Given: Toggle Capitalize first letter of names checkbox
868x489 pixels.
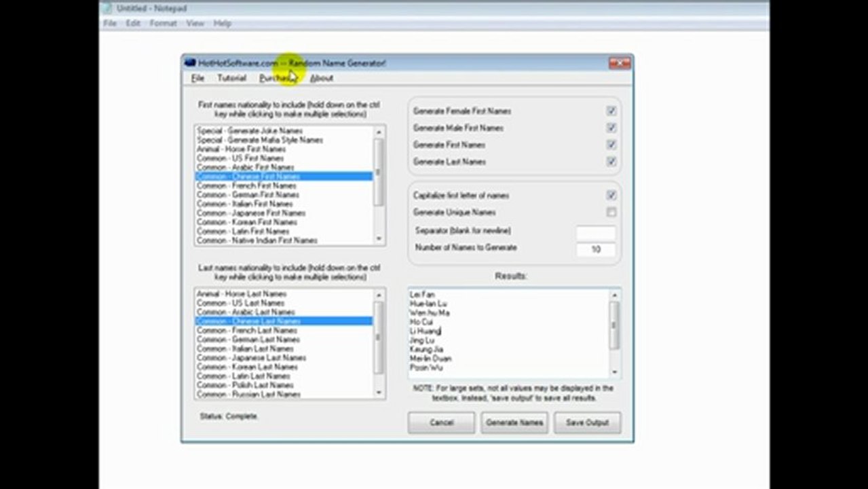Looking at the screenshot, I should (611, 196).
